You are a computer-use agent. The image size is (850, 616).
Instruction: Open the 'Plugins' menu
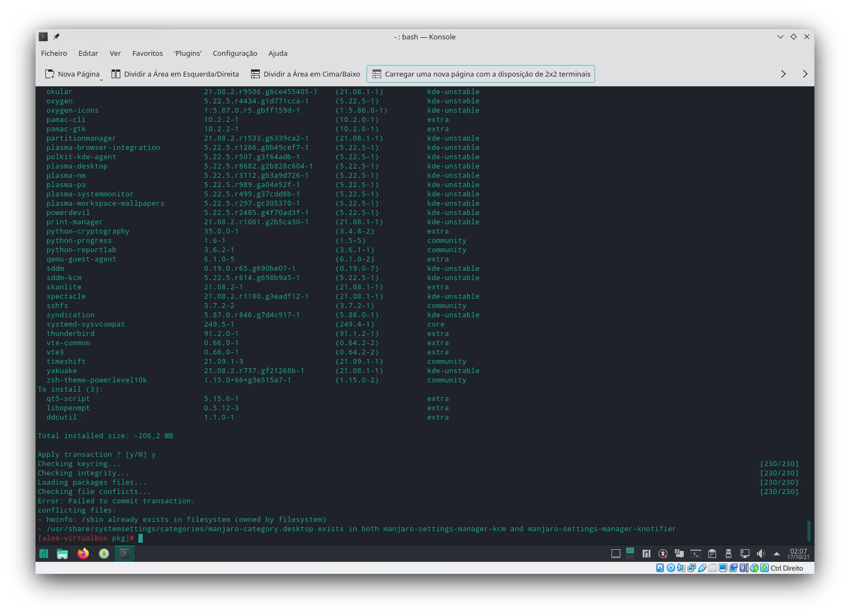click(188, 53)
